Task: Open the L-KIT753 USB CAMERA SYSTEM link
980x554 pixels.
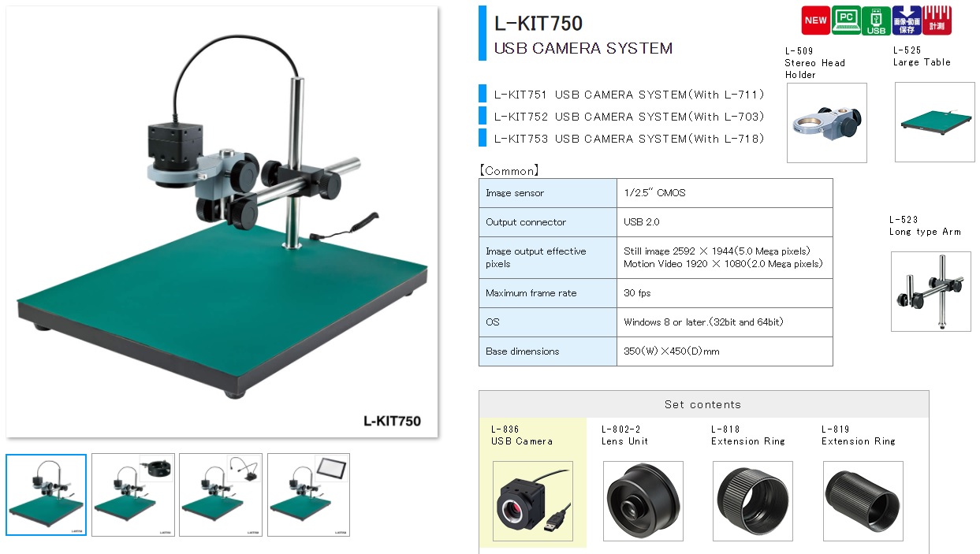Action: tap(628, 138)
